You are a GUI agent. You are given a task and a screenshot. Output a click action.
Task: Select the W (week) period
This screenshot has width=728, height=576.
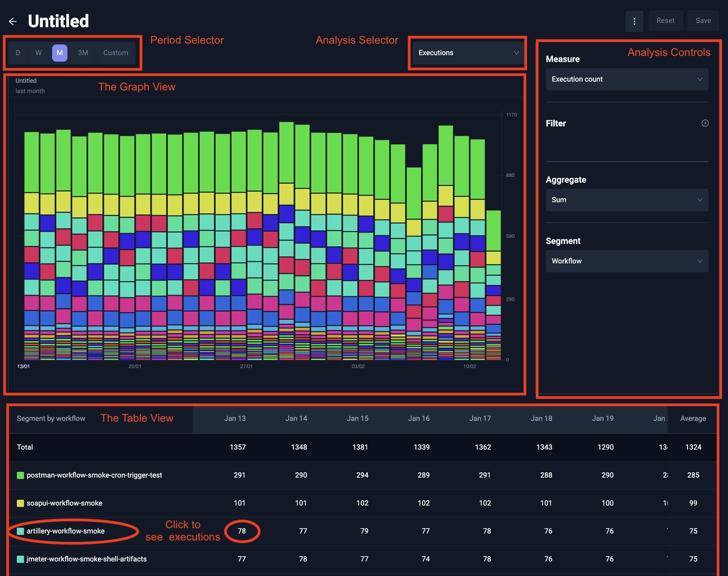point(38,53)
